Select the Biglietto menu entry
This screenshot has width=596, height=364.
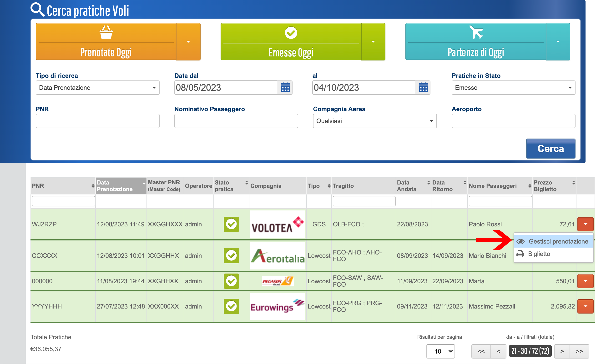coord(539,254)
